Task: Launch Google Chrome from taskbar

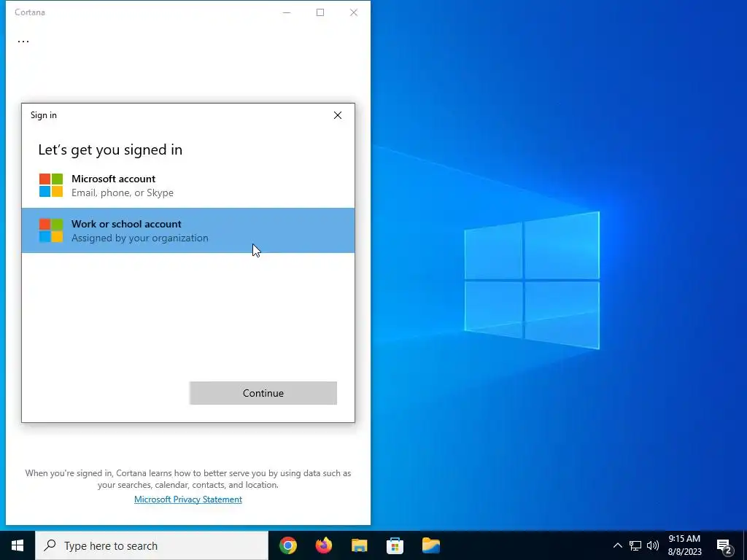Action: point(287,545)
